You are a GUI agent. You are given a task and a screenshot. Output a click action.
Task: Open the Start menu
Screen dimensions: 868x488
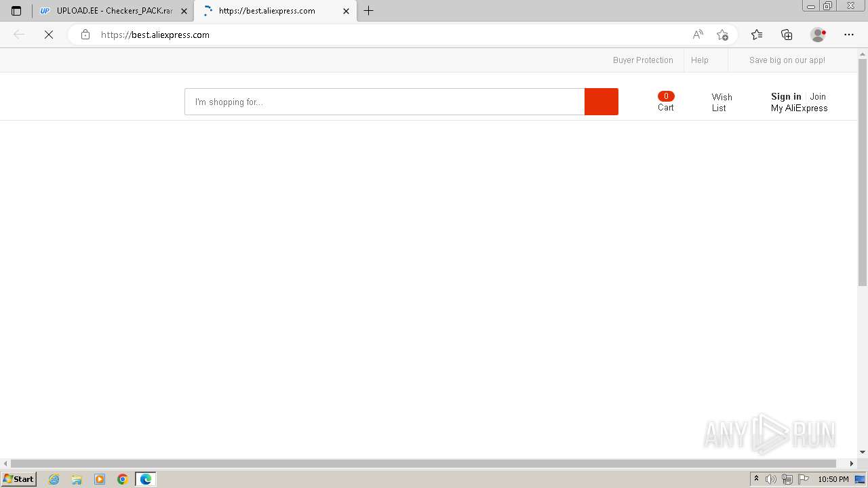coord(19,479)
